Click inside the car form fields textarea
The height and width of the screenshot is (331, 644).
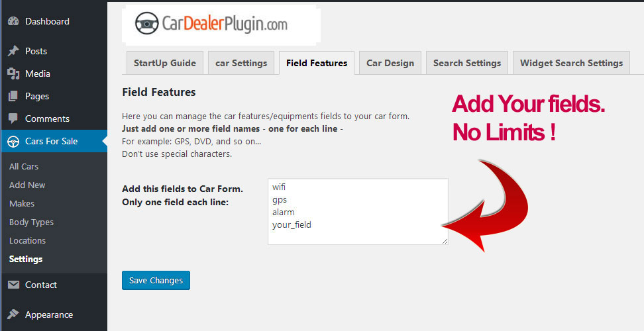358,212
